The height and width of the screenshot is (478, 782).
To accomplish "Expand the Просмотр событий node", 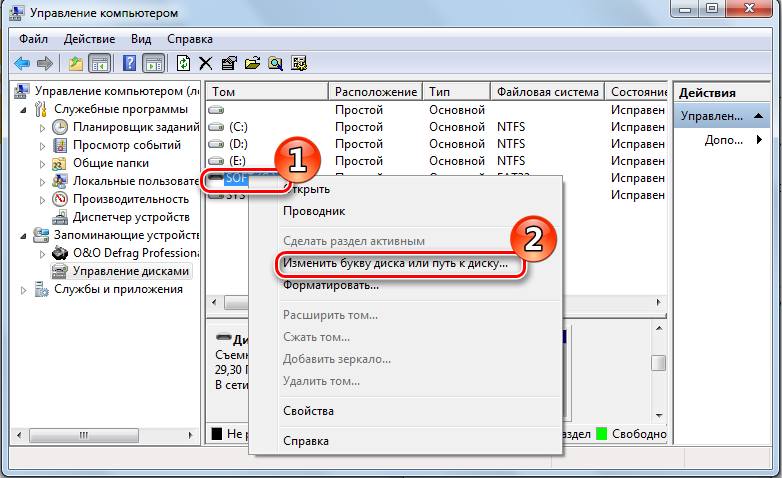I will coord(42,146).
